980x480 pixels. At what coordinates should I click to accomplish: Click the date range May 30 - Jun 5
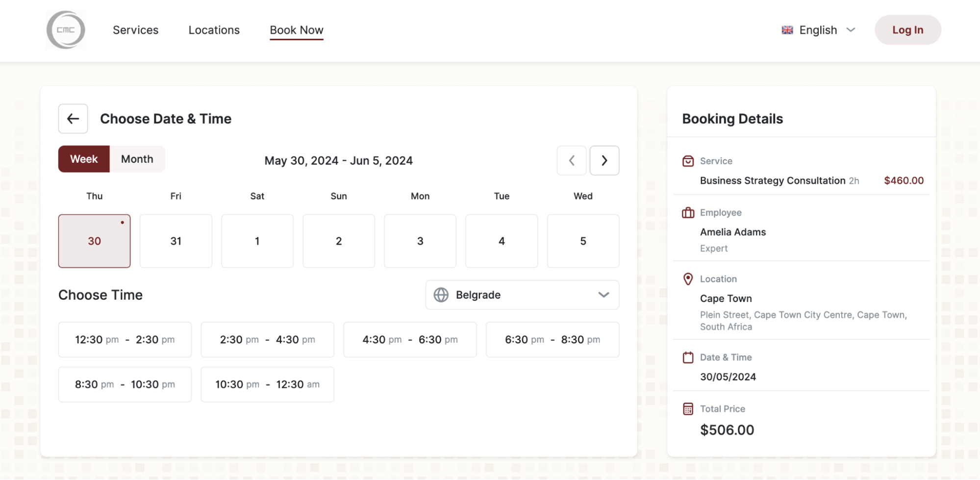pyautogui.click(x=339, y=161)
